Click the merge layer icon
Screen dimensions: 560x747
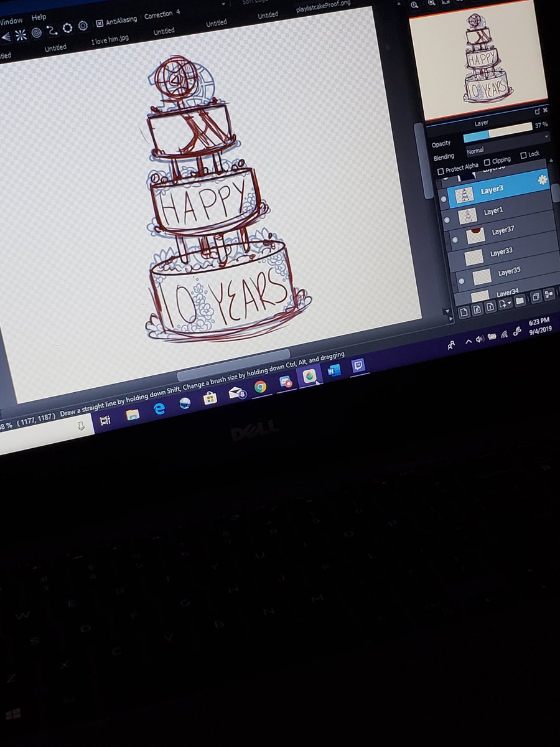click(x=549, y=294)
